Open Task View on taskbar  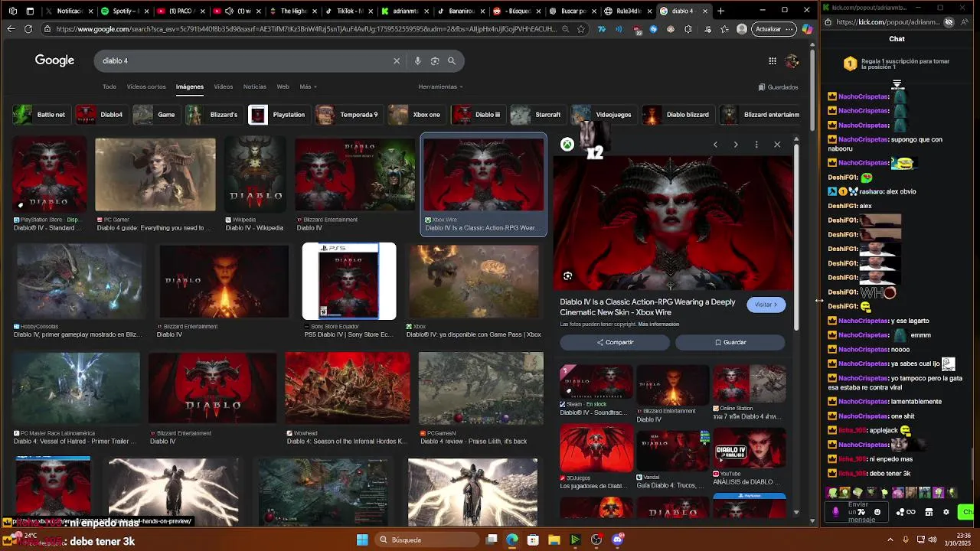tap(492, 540)
